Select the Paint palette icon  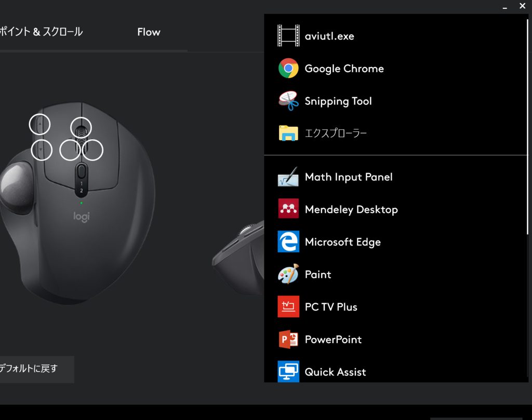288,274
